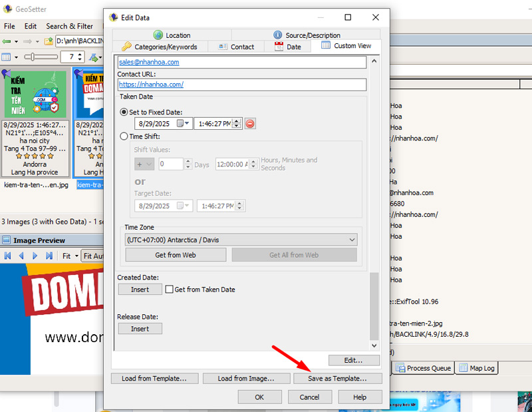Click the green back navigation arrow
Image resolution: width=532 pixels, height=412 pixels.
pyautogui.click(x=7, y=41)
